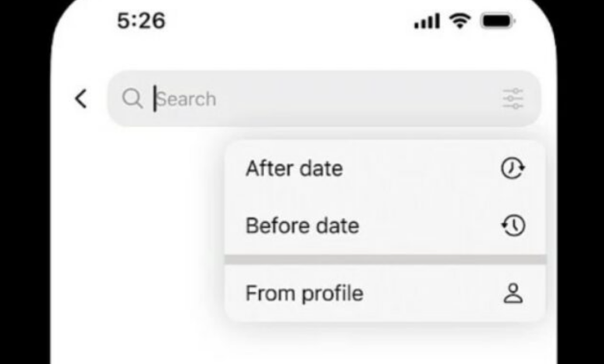This screenshot has width=604, height=364.
Task: Tap the back chevron arrow
Action: 81,99
